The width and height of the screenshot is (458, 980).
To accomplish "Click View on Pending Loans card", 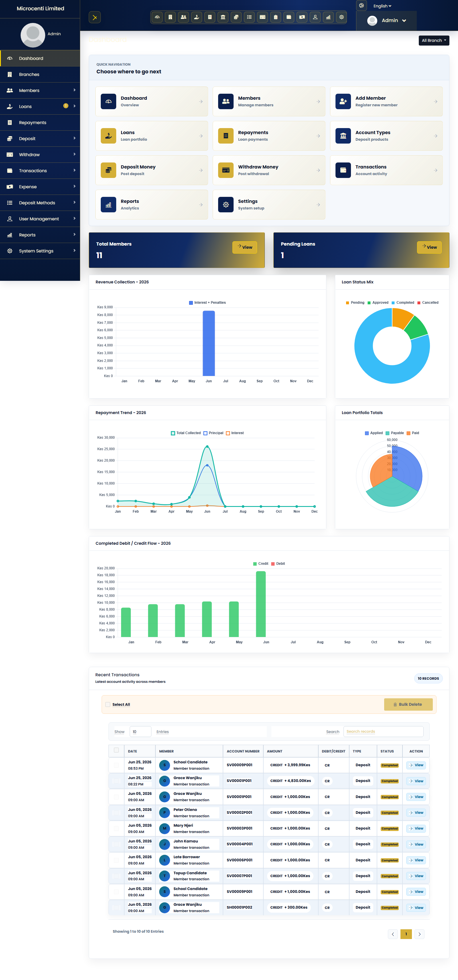I will tap(429, 247).
